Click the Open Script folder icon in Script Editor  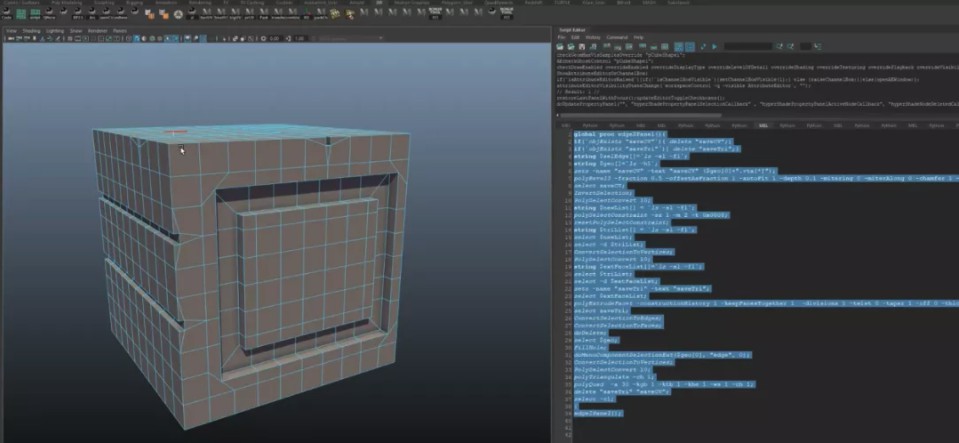click(562, 46)
